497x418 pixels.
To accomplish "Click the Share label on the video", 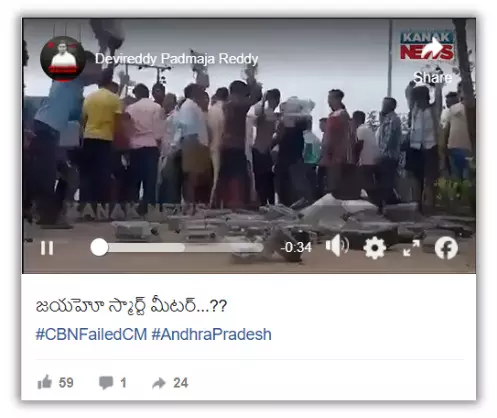I will coord(433,78).
